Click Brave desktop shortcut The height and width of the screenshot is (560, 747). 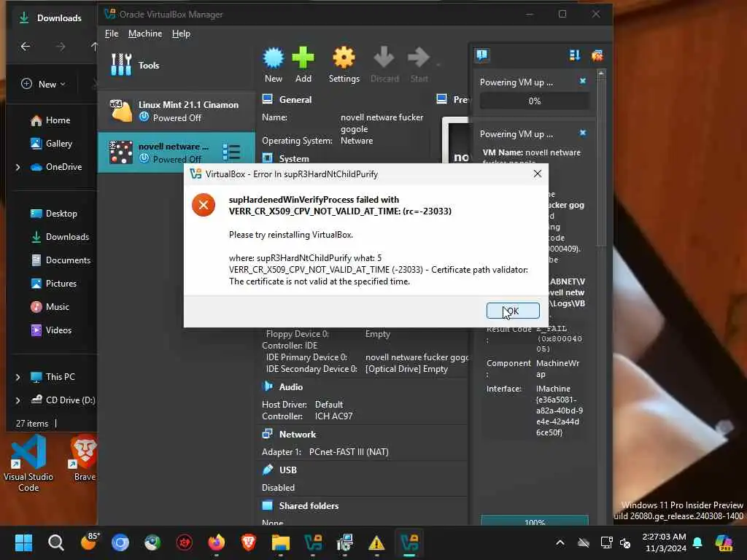(85, 458)
